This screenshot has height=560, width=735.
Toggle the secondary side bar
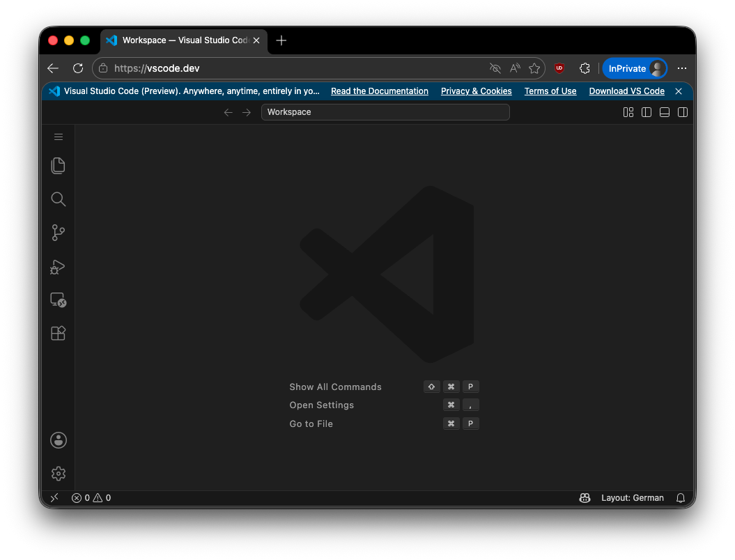coord(683,112)
